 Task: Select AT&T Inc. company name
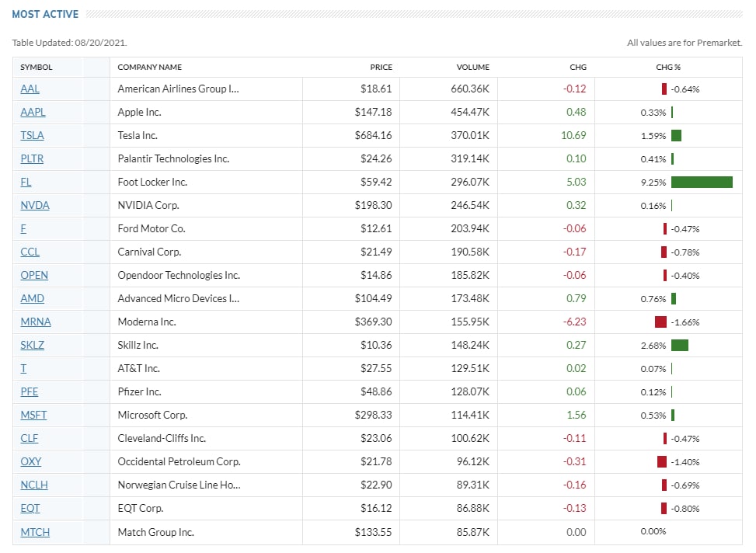138,368
